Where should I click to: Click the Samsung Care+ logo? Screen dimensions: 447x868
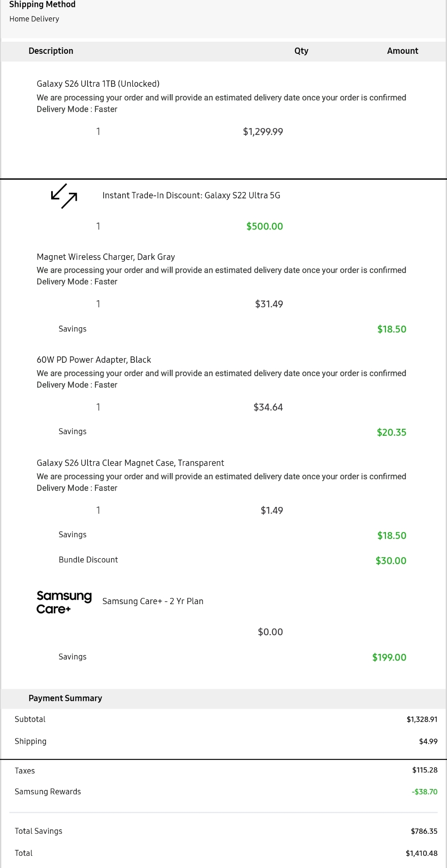64,602
